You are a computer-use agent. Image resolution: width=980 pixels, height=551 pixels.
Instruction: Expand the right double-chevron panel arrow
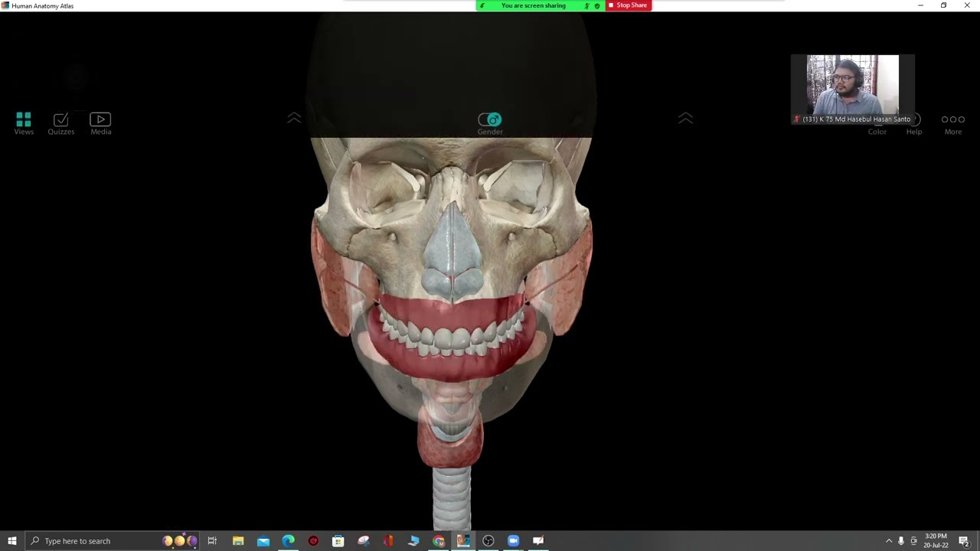686,117
